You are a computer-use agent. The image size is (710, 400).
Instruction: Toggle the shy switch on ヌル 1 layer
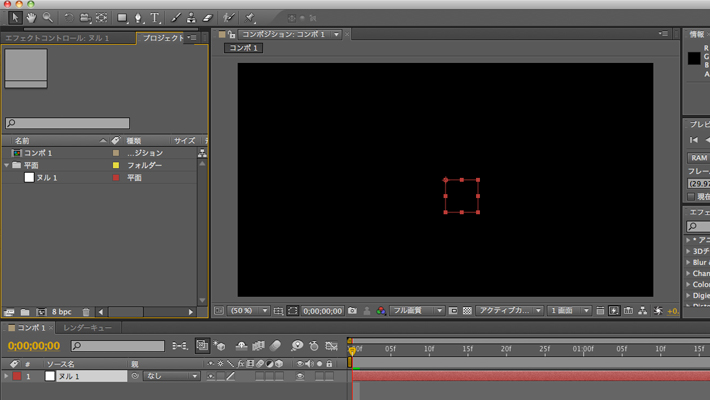(x=211, y=377)
